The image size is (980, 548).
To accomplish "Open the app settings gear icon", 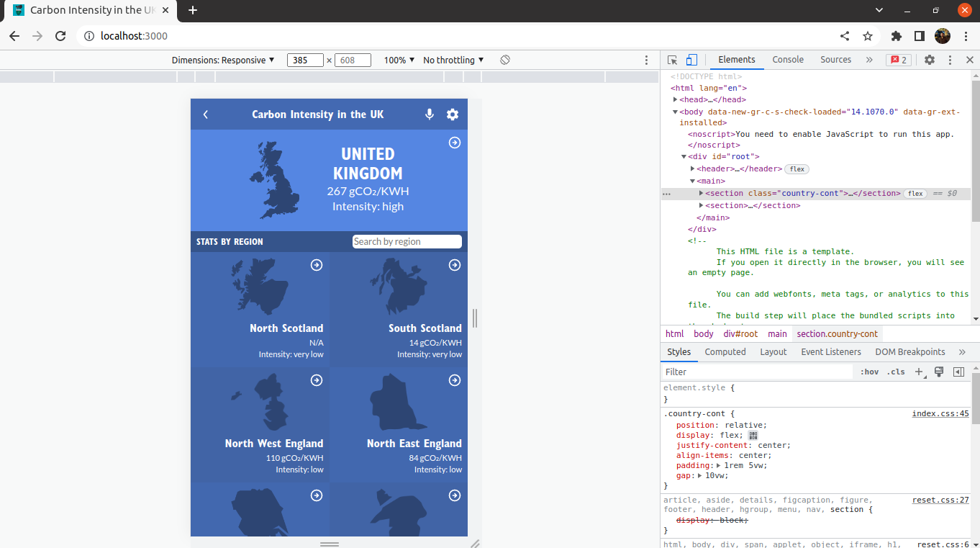I will point(453,114).
